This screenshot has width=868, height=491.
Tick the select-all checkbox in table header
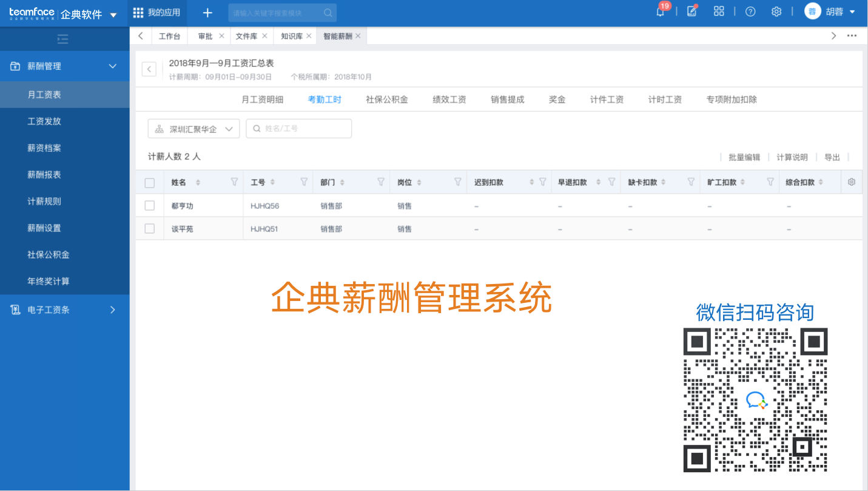point(150,183)
